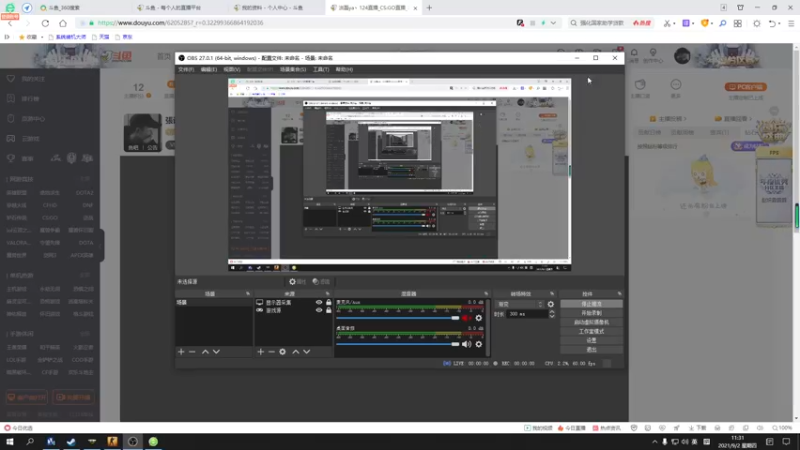The width and height of the screenshot is (800, 450).
Task: Open the scene transition type dropdown
Action: pyautogui.click(x=519, y=304)
